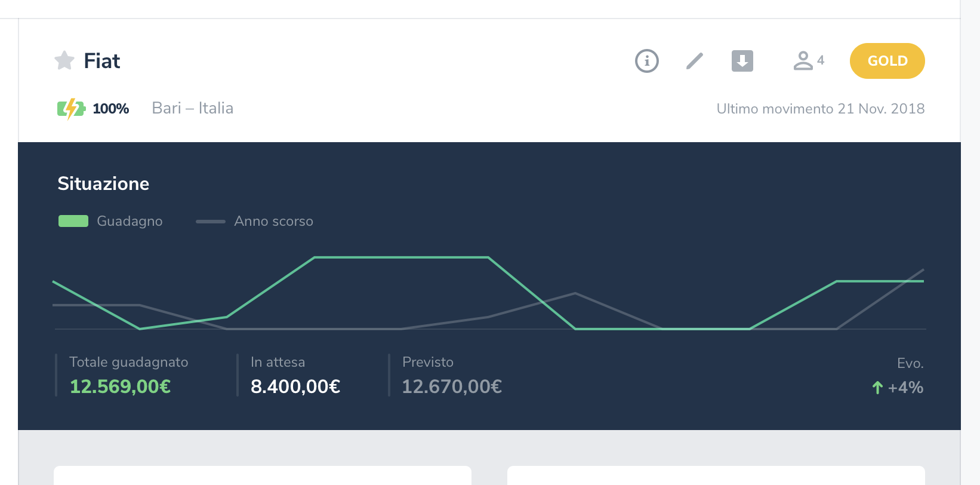Viewport: 980px width, 485px height.
Task: Click the Situazione section heading
Action: coord(103,183)
